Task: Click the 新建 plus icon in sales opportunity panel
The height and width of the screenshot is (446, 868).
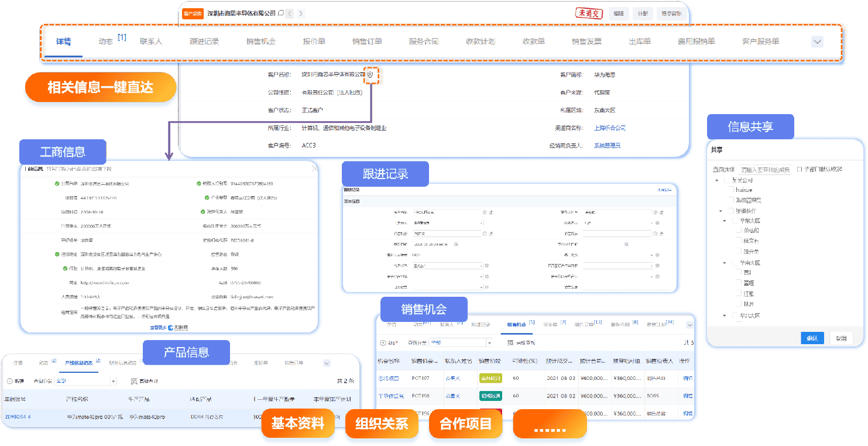Action: 383,342
